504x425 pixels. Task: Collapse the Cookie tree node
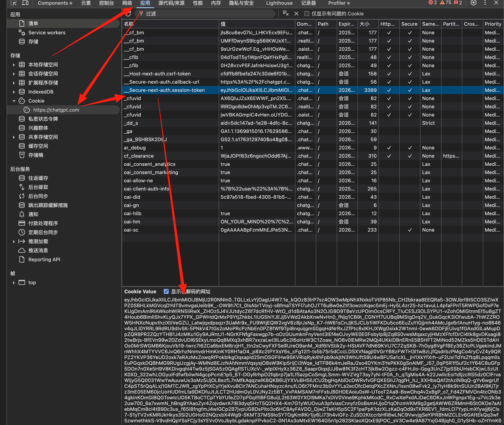(x=14, y=101)
